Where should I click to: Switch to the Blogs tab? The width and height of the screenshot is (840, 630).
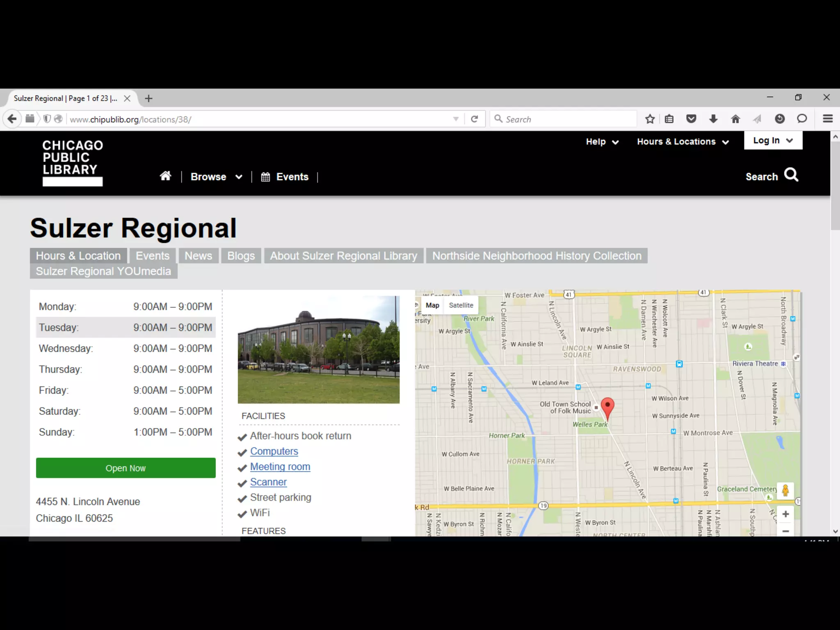point(241,256)
